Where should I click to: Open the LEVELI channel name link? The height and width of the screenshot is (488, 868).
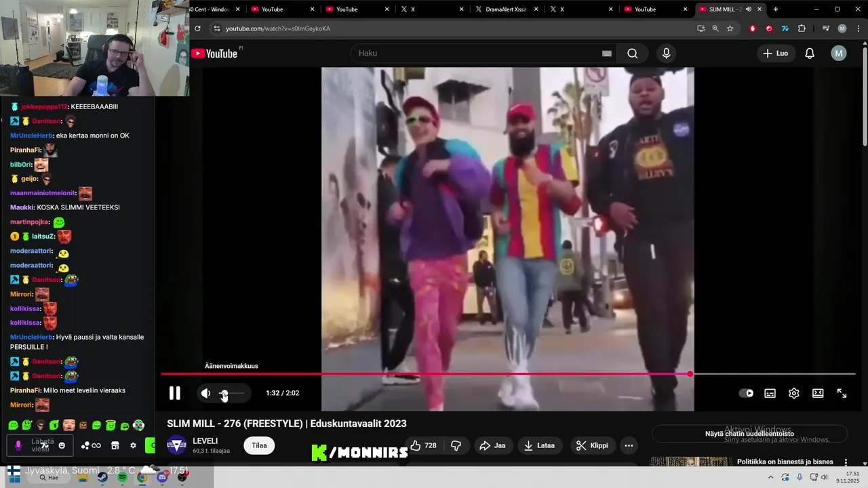point(205,441)
